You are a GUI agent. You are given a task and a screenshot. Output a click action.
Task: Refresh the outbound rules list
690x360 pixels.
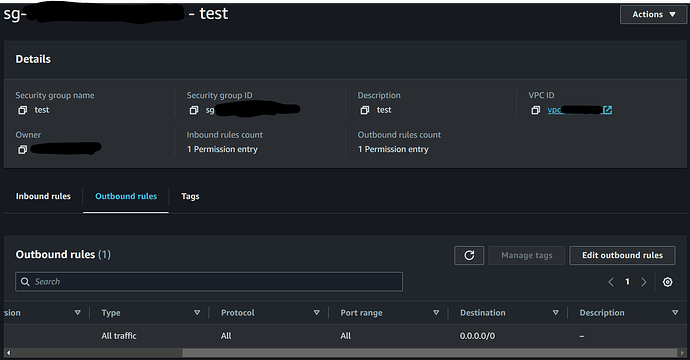(x=469, y=255)
